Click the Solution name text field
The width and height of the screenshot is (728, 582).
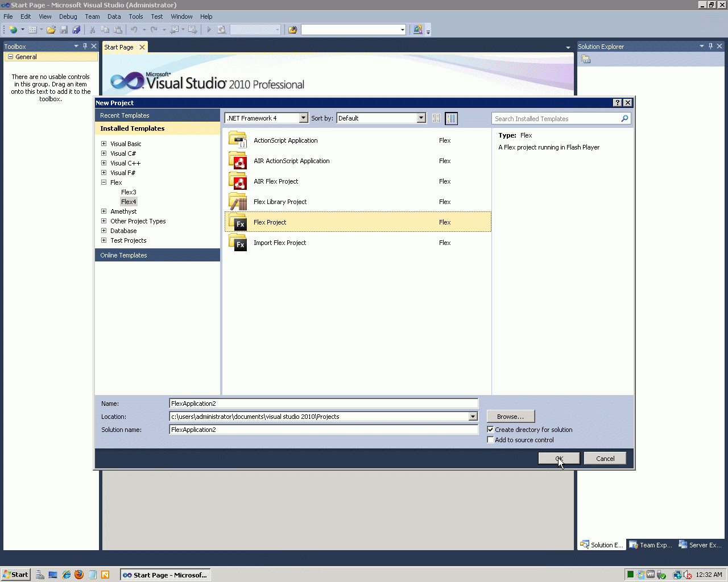[x=324, y=430]
